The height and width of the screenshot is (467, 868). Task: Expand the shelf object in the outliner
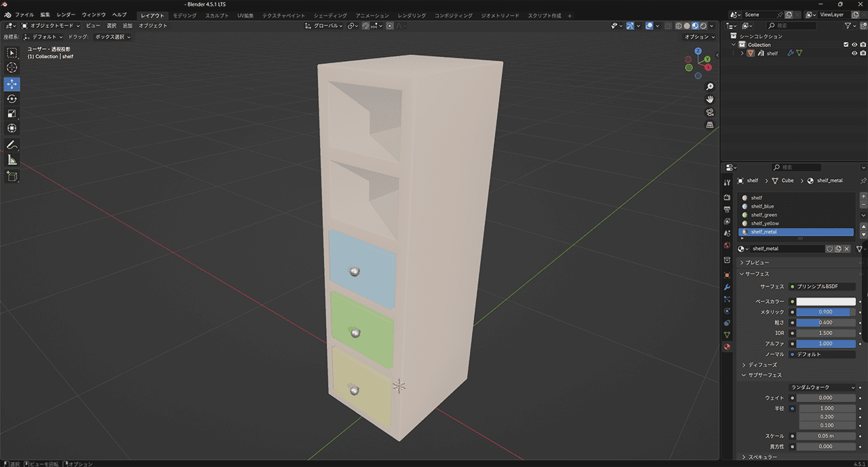pyautogui.click(x=743, y=54)
